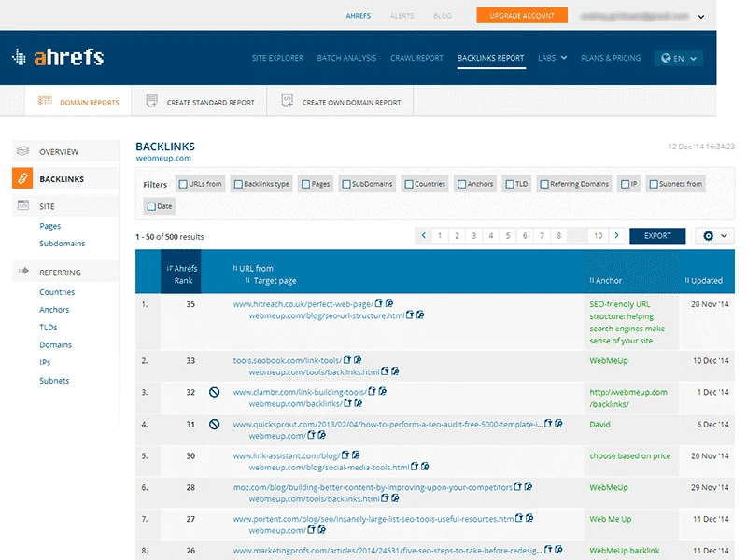
Task: Click the Ahrefs logo
Action: (58, 58)
